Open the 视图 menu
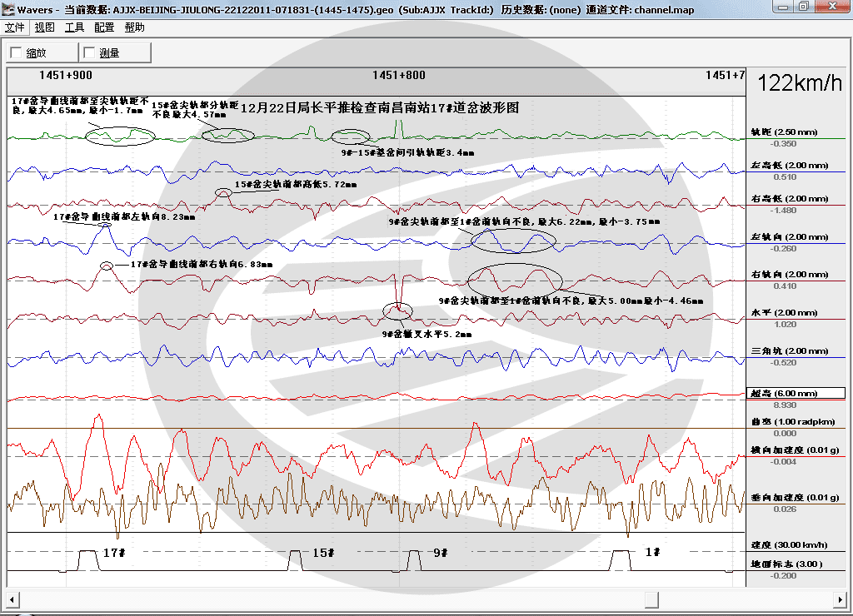 coord(45,27)
